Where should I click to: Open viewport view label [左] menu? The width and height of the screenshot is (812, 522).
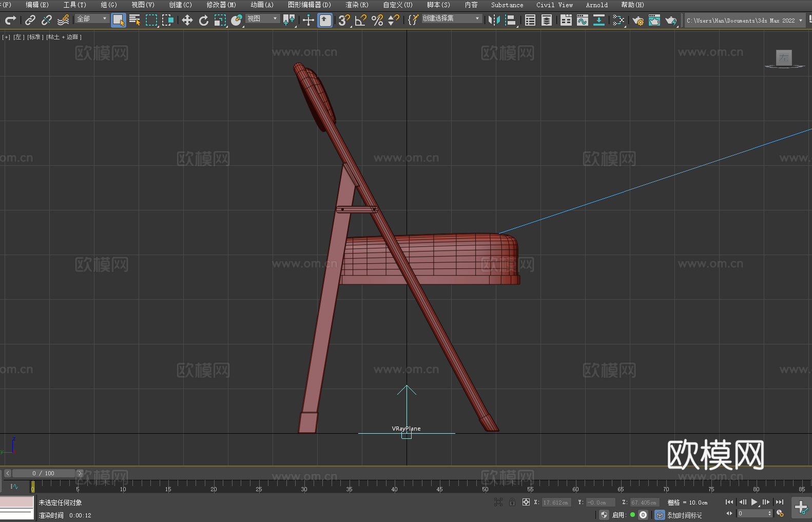[x=18, y=37]
